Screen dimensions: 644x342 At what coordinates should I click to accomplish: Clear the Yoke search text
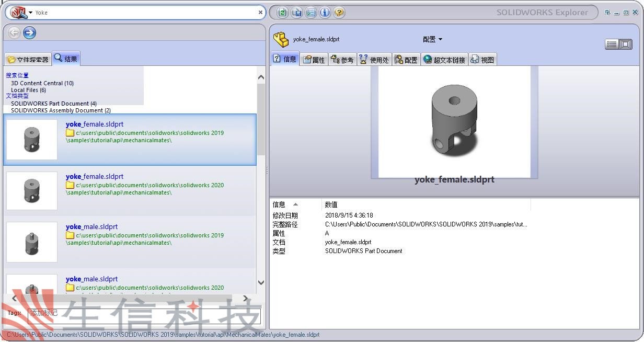(x=260, y=12)
